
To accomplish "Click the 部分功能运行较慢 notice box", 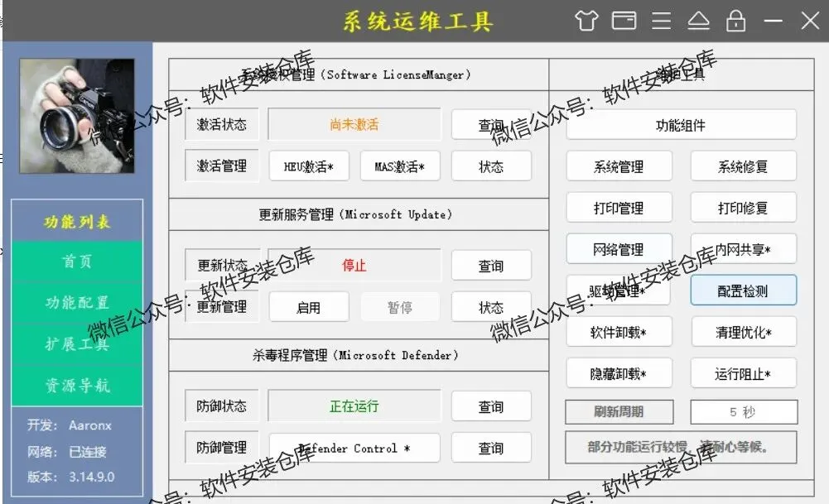I will click(x=681, y=448).
